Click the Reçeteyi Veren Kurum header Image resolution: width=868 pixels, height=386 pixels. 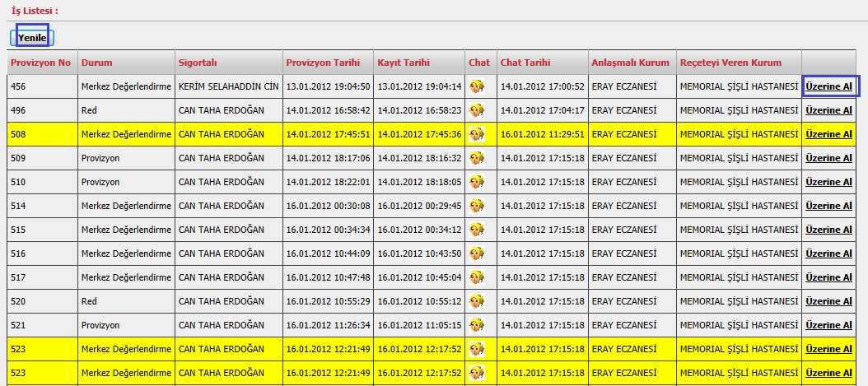point(730,63)
